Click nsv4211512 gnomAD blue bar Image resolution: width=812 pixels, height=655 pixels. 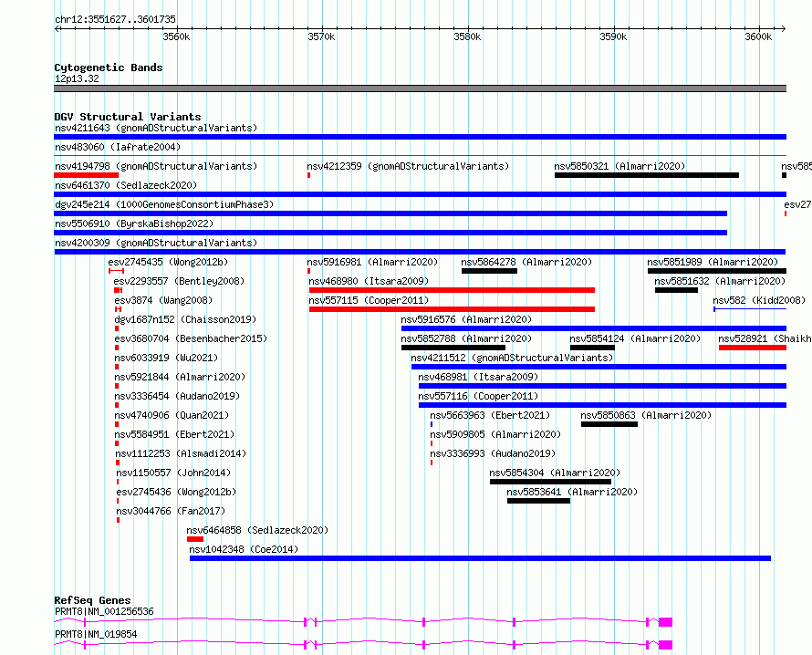click(599, 367)
